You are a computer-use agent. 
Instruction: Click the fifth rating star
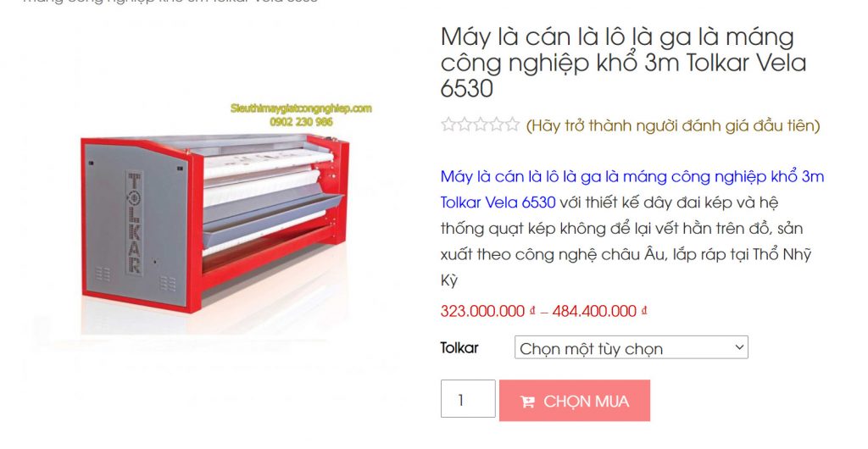(513, 125)
